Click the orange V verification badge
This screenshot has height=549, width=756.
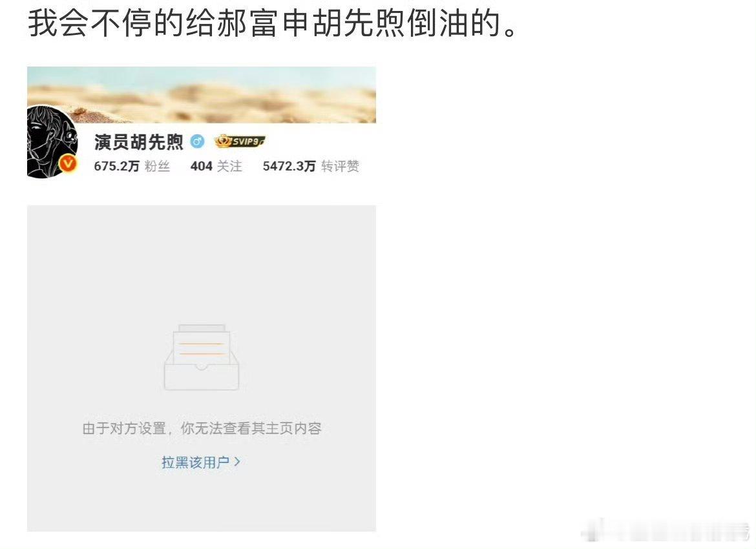[68, 164]
